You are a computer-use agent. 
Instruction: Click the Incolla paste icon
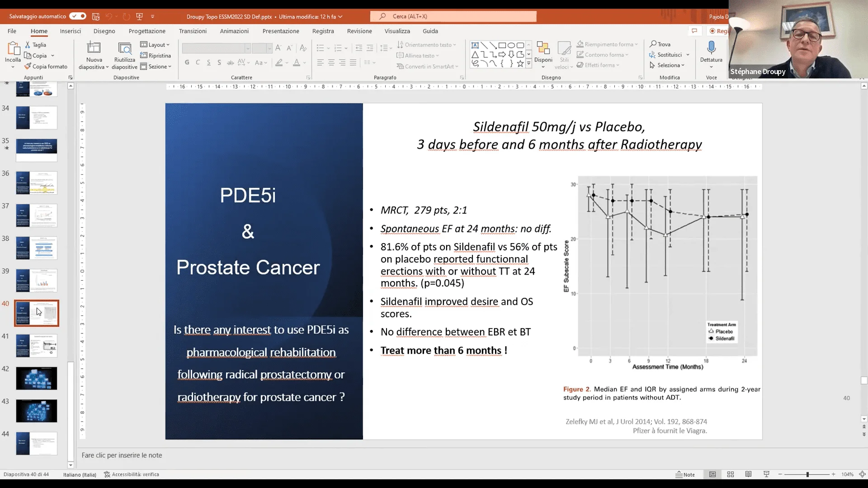click(13, 49)
